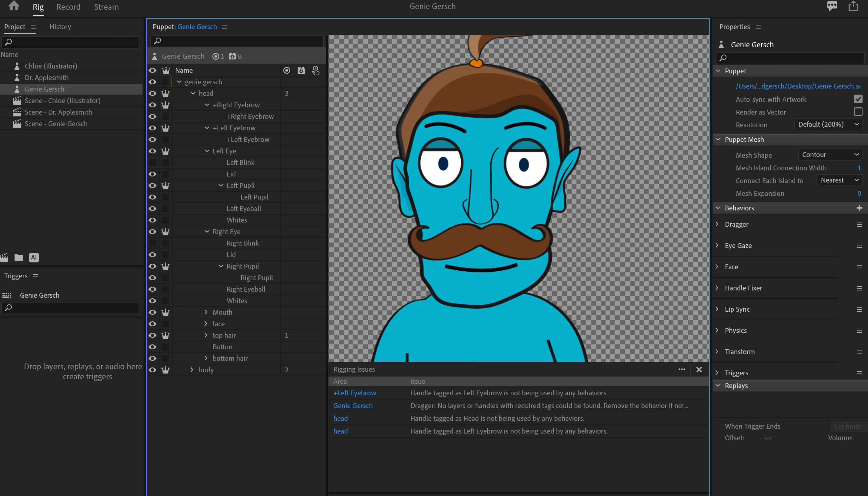This screenshot has height=496, width=868.
Task: Click the new folder icon in Project
Action: click(x=19, y=257)
